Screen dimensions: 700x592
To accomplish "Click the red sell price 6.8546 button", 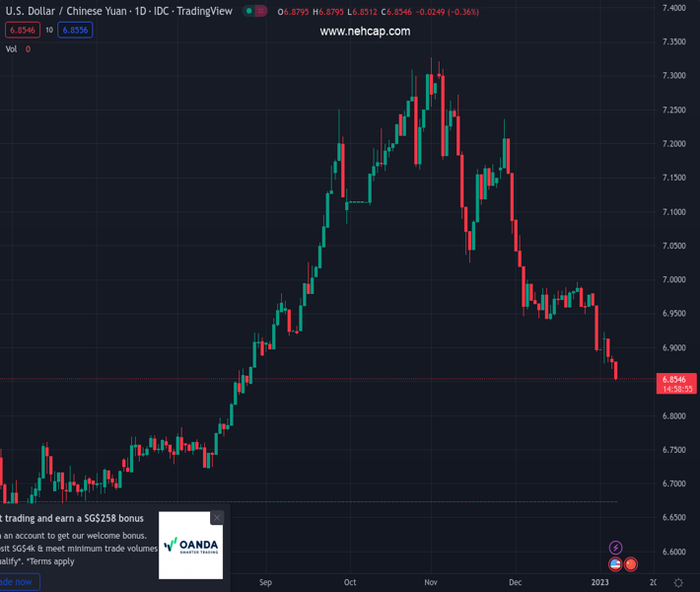I will coord(23,30).
